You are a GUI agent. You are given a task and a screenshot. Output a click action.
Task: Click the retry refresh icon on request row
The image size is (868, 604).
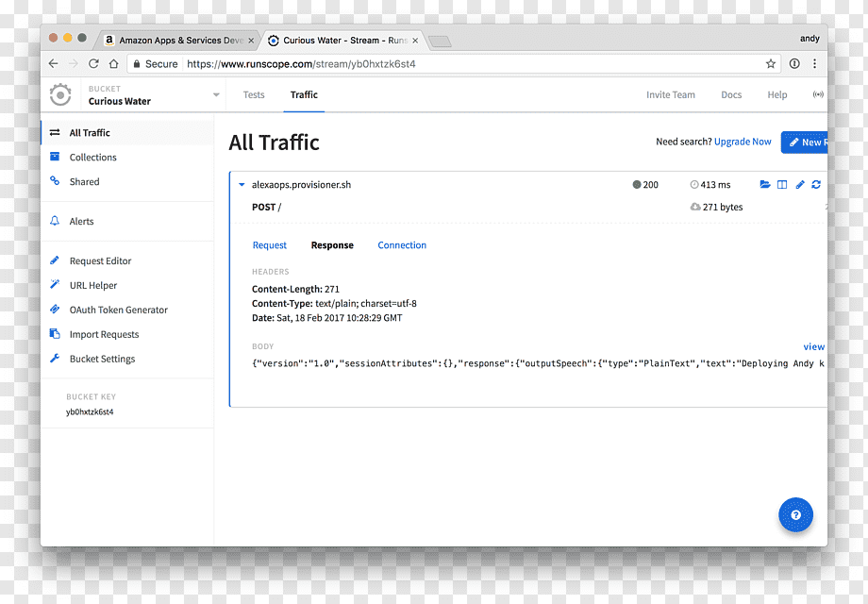(816, 184)
